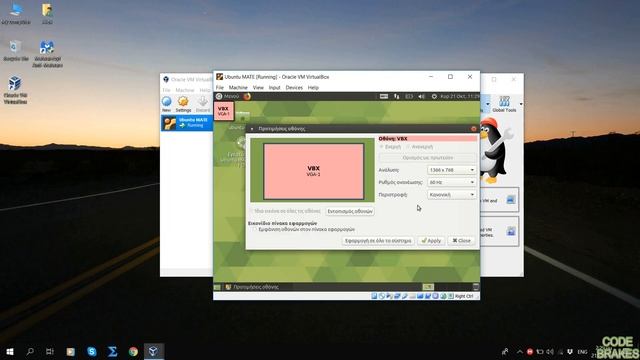
Task: Open the rotation dropdown in display settings
Action: click(451, 195)
